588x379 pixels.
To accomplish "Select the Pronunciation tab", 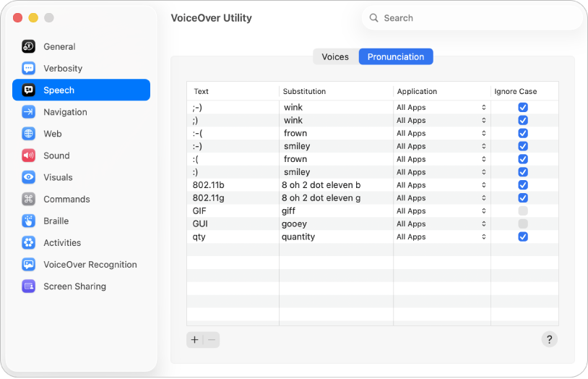I will tap(396, 56).
